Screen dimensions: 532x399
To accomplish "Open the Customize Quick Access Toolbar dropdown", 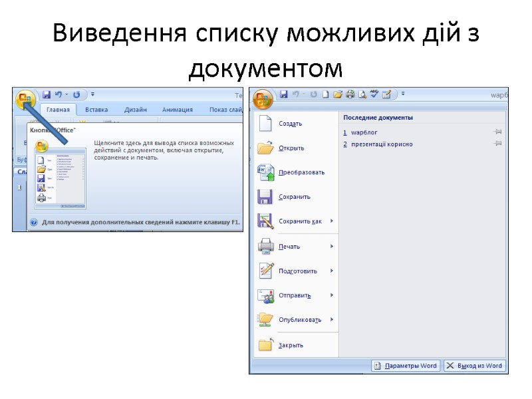I will click(x=402, y=94).
